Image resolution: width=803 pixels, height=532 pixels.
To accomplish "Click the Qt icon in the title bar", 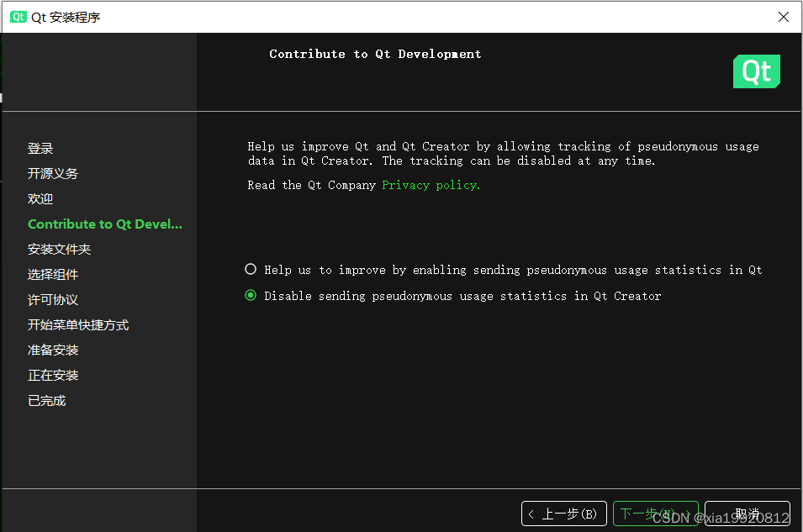I will click(18, 17).
